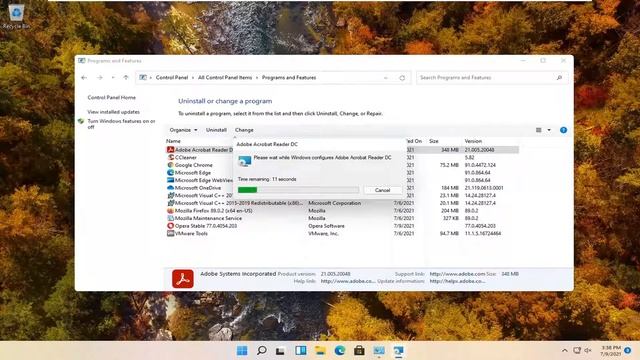Screen dimensions: 640x360
Task: Click the refresh button in the address bar
Action: [x=402, y=78]
